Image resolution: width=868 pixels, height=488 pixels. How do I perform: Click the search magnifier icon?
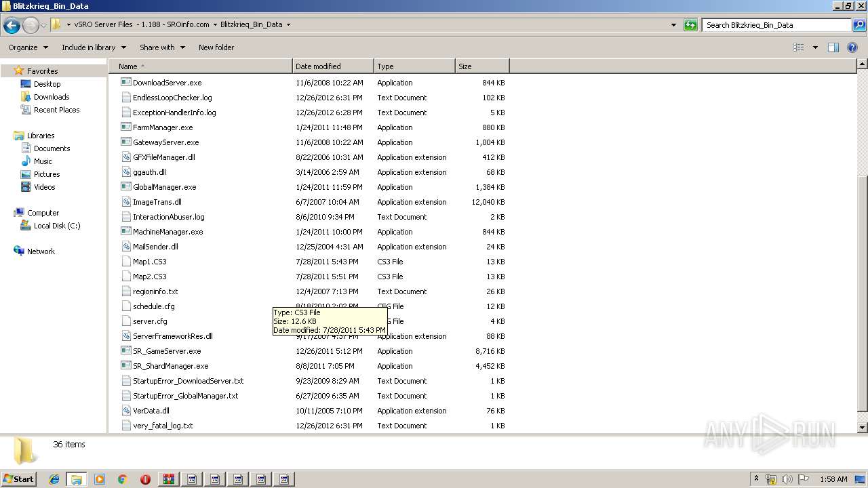(859, 25)
